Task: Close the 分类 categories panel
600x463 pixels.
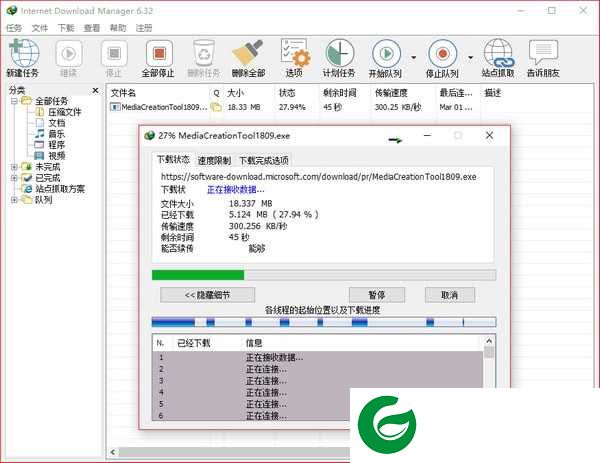Action: click(x=96, y=90)
